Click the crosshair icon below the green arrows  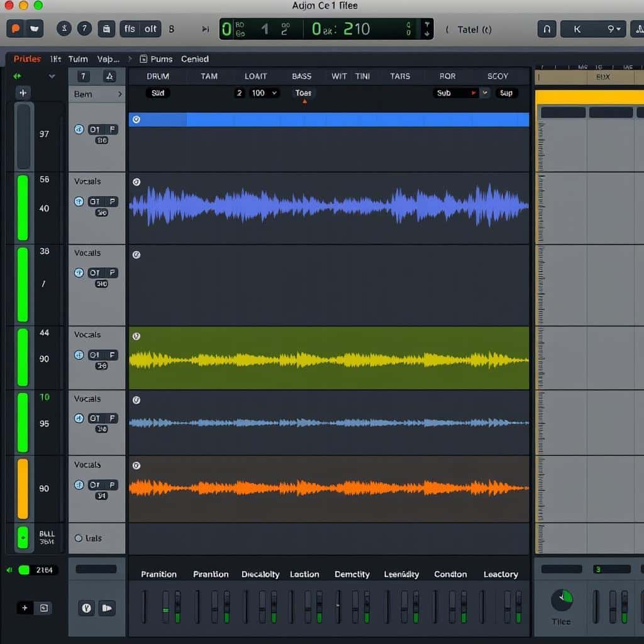[x=23, y=92]
